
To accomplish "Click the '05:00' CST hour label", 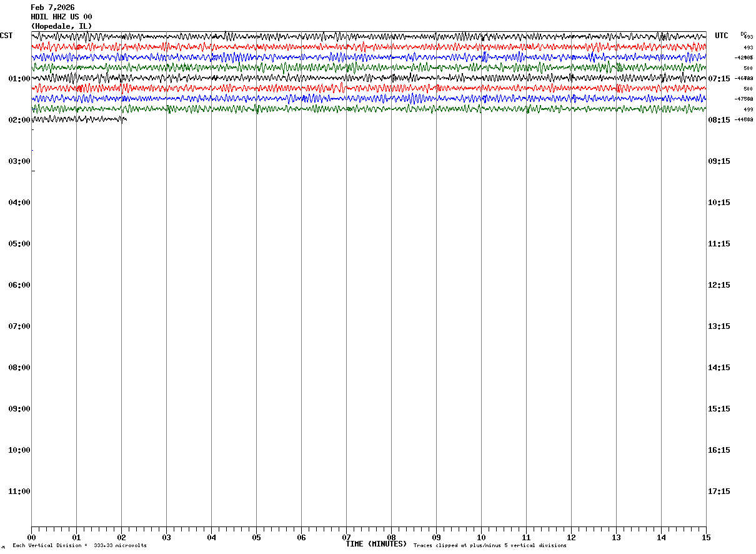I will coord(19,244).
